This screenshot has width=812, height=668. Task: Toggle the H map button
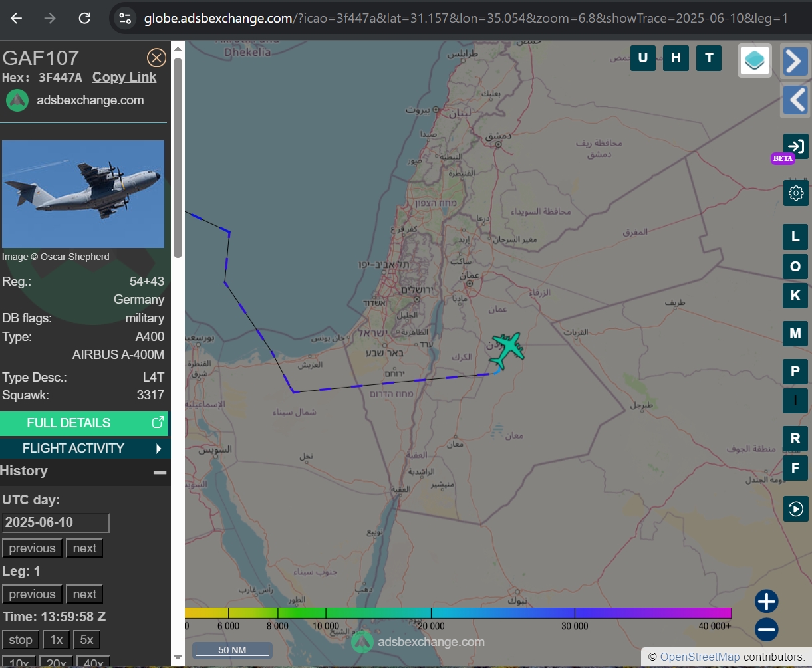pos(676,58)
